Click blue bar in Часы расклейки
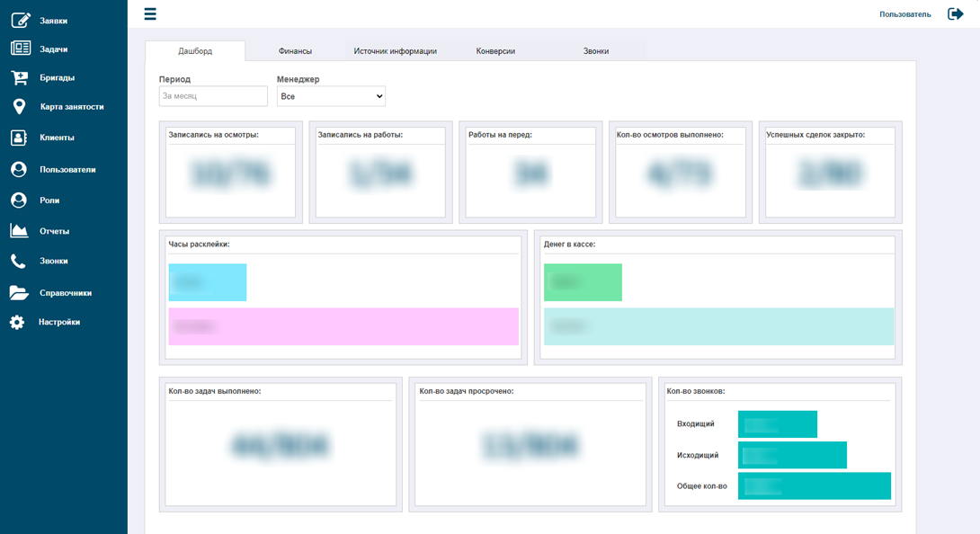The image size is (980, 534). click(x=208, y=282)
